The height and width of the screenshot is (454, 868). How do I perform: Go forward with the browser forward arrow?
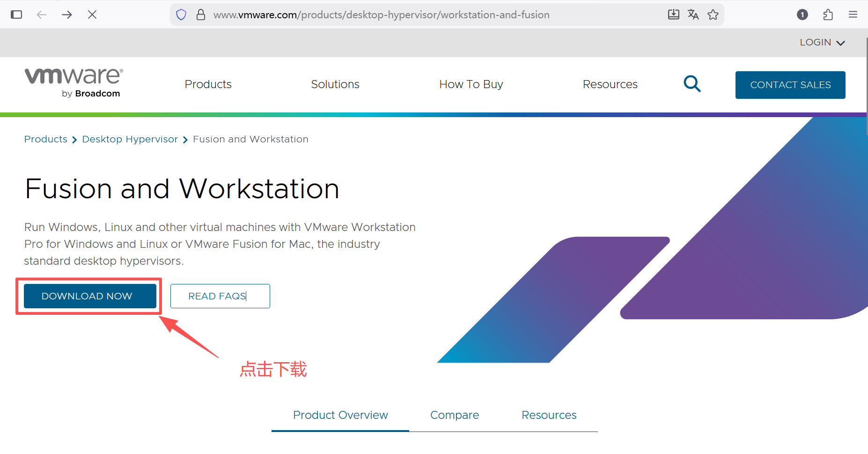[x=67, y=15]
